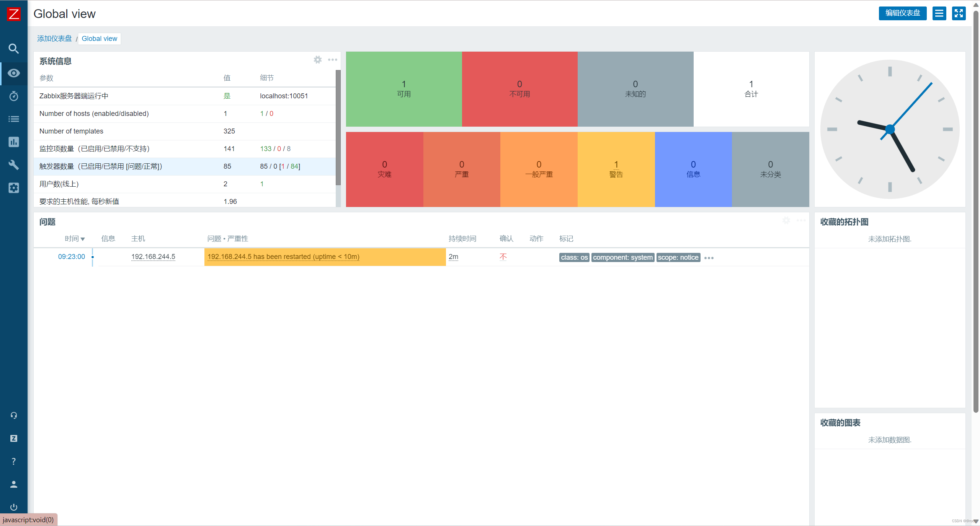The image size is (980, 526).
Task: Click the sign out power icon
Action: click(x=13, y=507)
